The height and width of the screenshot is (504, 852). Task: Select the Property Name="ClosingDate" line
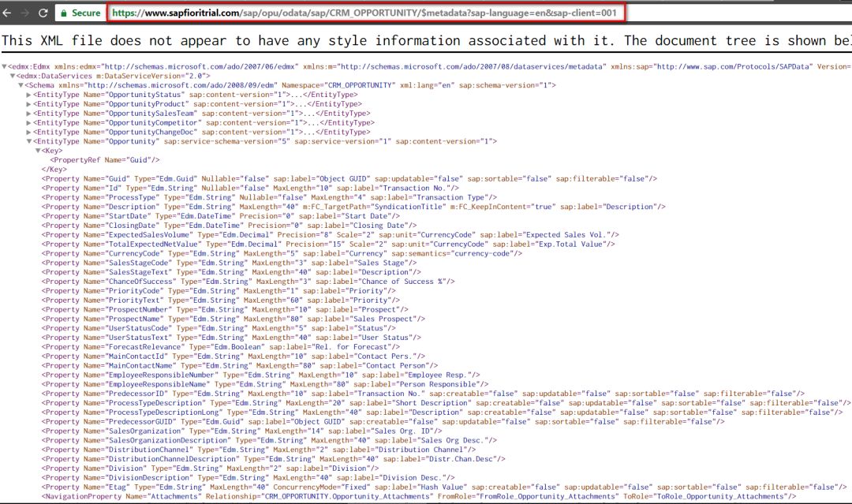[x=230, y=226]
